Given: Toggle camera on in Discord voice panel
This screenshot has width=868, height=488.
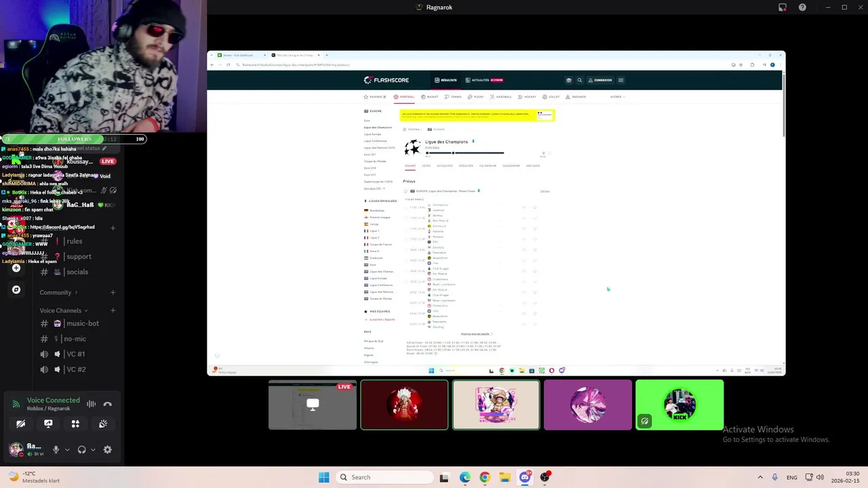Looking at the screenshot, I should pyautogui.click(x=21, y=424).
